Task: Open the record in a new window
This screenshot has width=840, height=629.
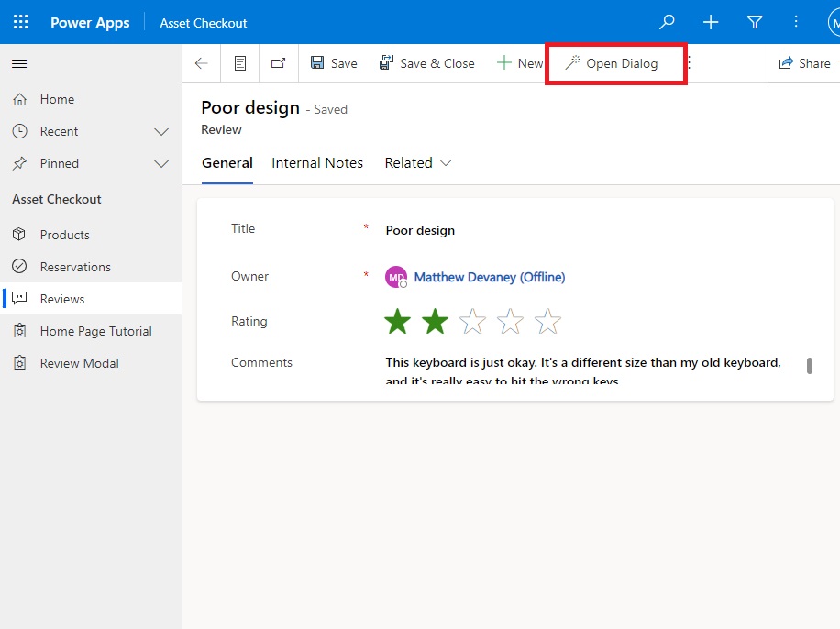Action: pyautogui.click(x=278, y=62)
